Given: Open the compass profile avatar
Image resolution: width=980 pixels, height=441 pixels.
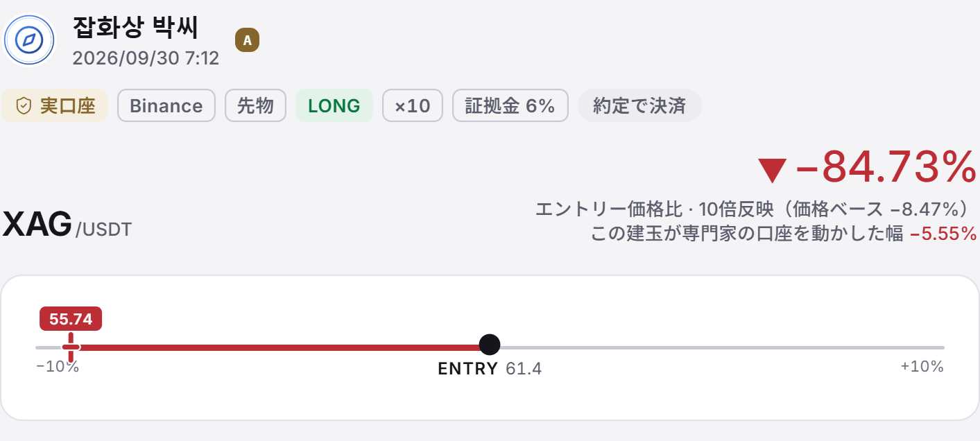Looking at the screenshot, I should (x=29, y=40).
